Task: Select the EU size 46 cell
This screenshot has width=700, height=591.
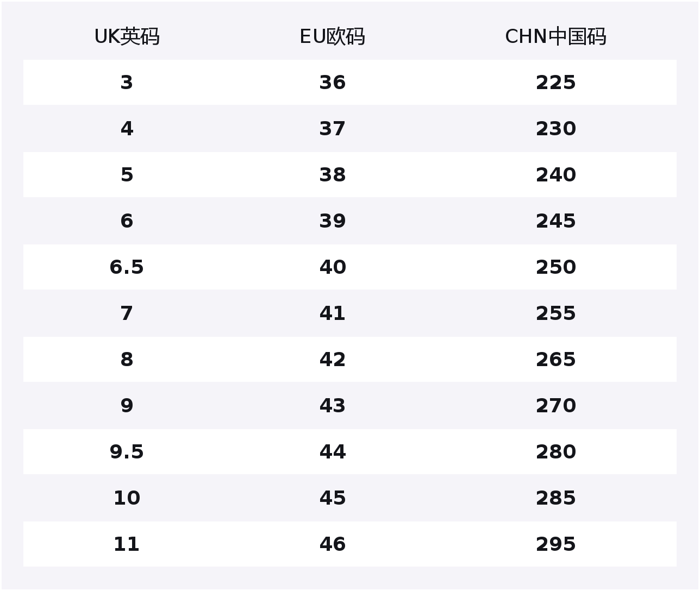Action: [332, 544]
